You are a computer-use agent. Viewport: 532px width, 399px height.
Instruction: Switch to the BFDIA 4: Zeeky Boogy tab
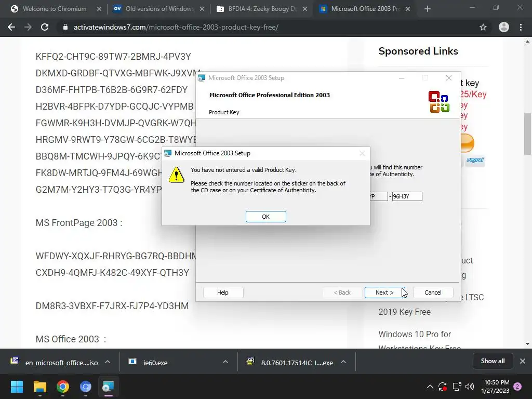point(262,9)
